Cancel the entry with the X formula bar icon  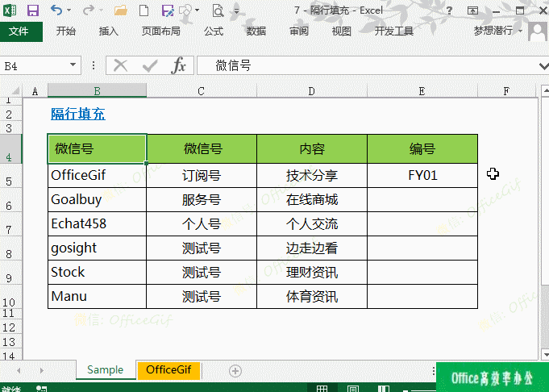[121, 65]
